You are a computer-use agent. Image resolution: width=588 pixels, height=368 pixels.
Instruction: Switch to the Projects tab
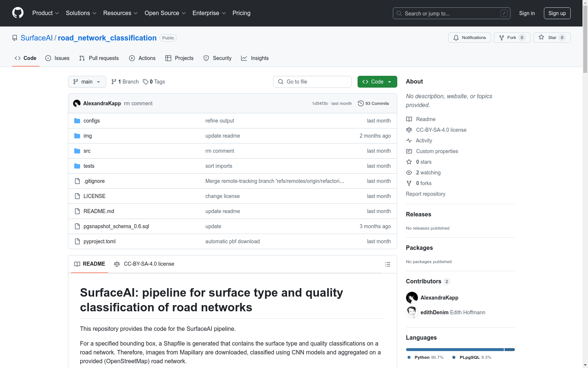179,58
